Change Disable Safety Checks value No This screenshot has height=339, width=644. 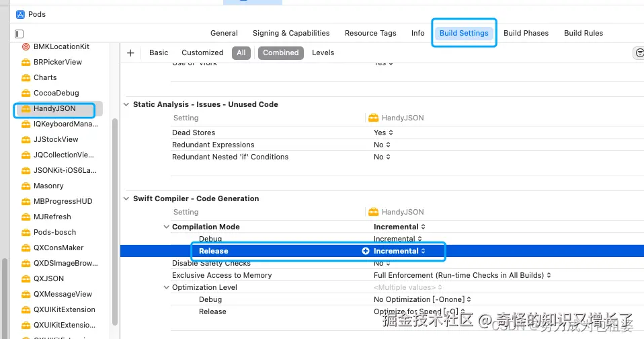pyautogui.click(x=382, y=264)
